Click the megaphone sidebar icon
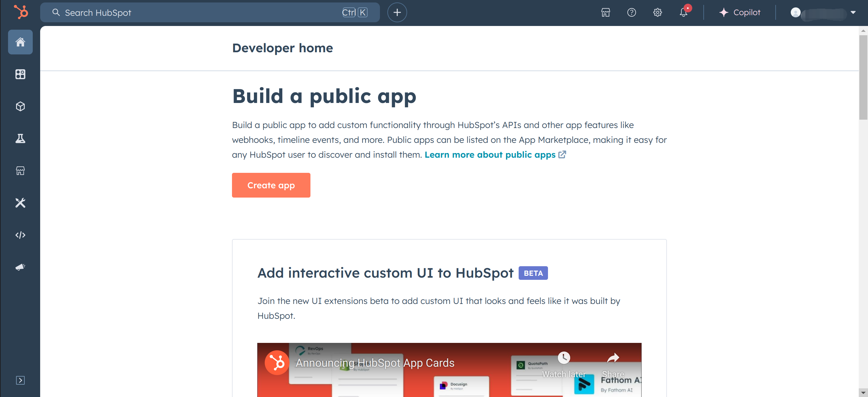 (x=20, y=267)
